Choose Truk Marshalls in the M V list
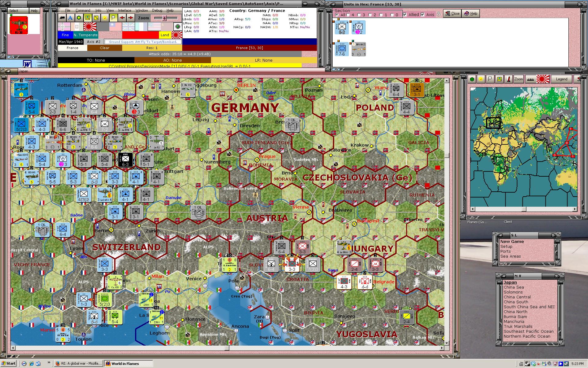Viewport: 588px width, 368px height. pyautogui.click(x=518, y=326)
